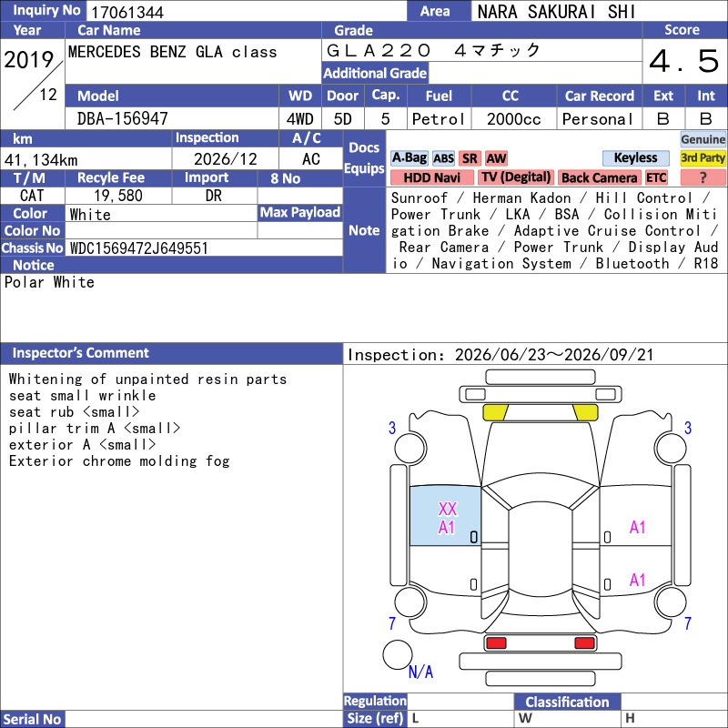Image resolution: width=728 pixels, height=728 pixels.
Task: Click the Max Payload label
Action: (300, 213)
